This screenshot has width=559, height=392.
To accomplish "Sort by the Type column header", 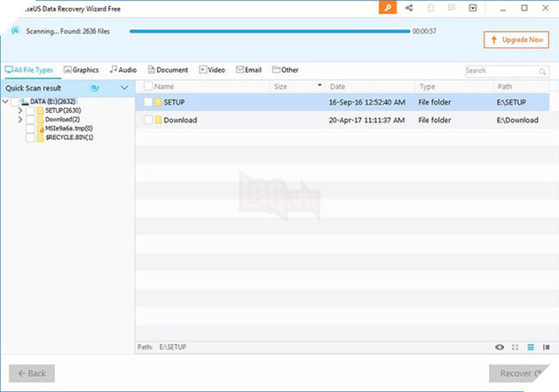I will (x=427, y=87).
